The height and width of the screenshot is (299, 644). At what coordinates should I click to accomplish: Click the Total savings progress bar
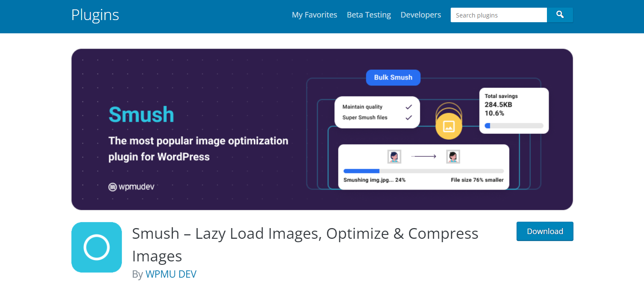pos(514,126)
